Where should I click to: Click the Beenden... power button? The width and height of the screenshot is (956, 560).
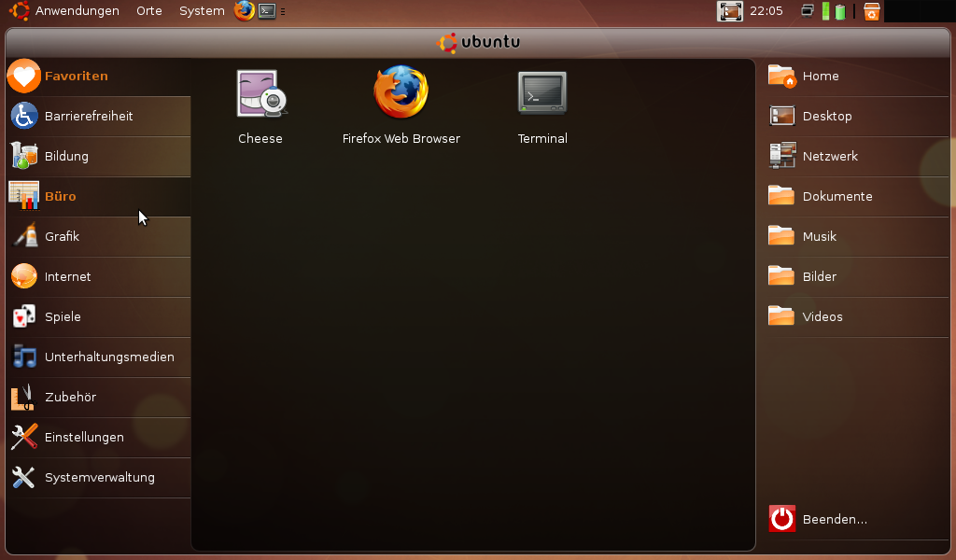coord(856,520)
